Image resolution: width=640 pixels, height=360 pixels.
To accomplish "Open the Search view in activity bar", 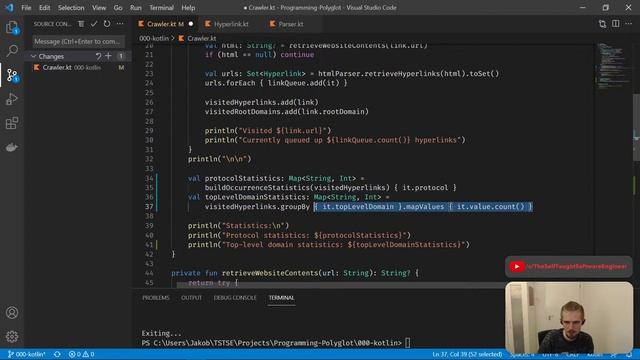I will coord(12,51).
